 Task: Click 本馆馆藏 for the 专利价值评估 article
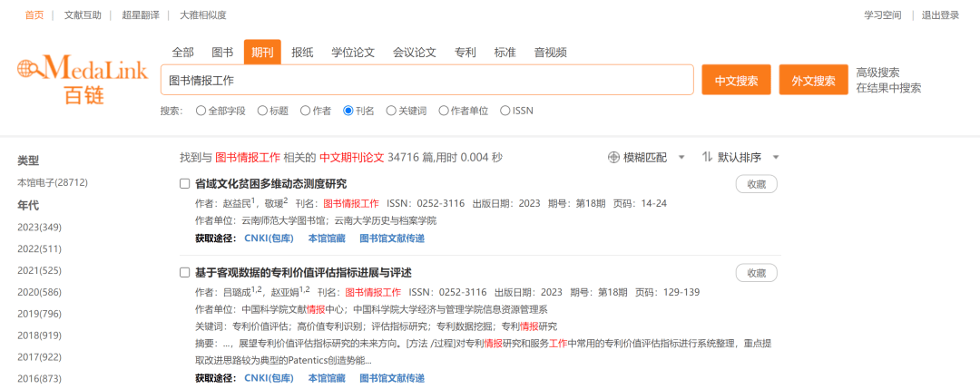point(327,378)
